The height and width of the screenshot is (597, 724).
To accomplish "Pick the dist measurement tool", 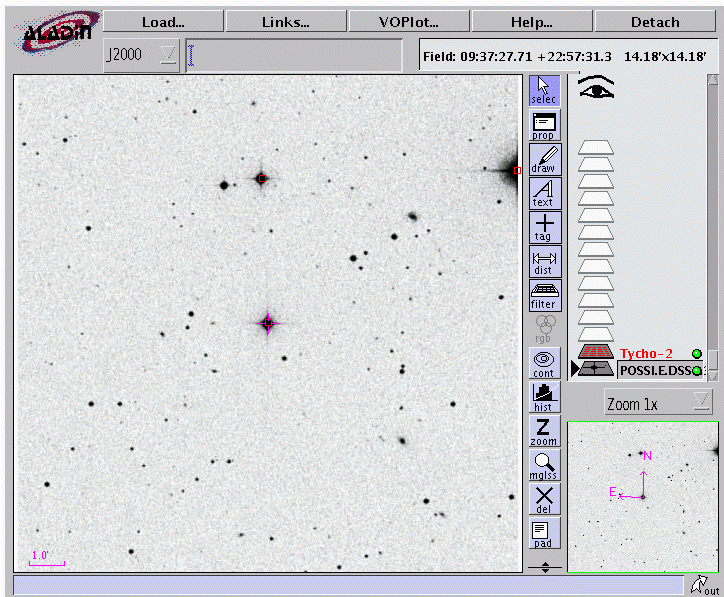I will pos(545,261).
